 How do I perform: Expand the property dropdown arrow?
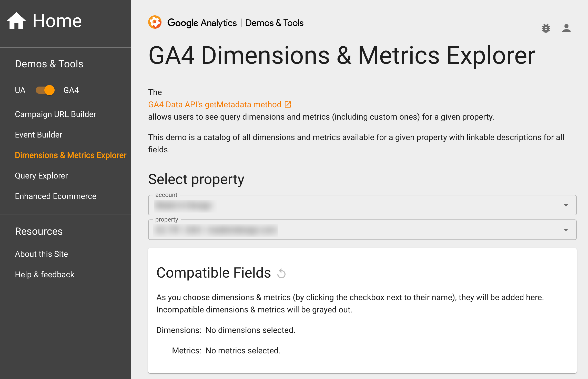click(x=566, y=230)
